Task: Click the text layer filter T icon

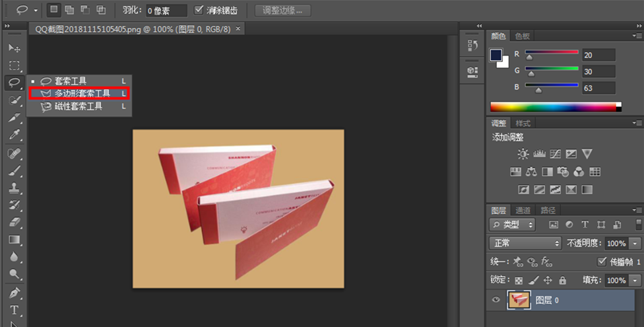Action: coord(585,225)
